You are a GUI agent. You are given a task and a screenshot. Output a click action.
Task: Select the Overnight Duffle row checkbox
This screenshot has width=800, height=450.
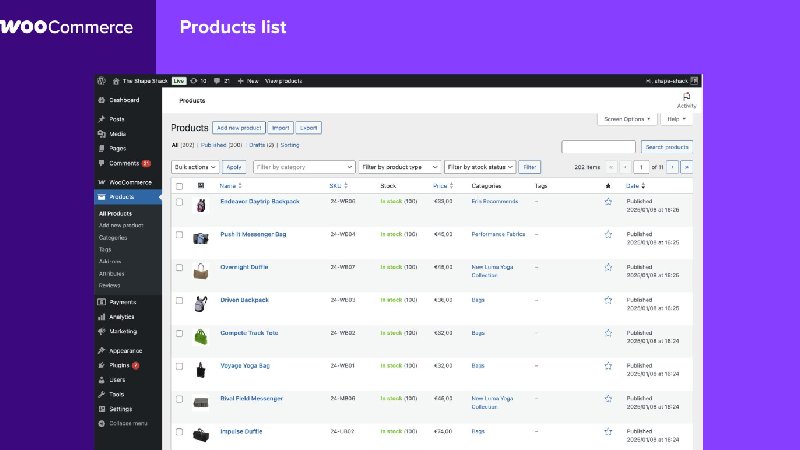179,267
